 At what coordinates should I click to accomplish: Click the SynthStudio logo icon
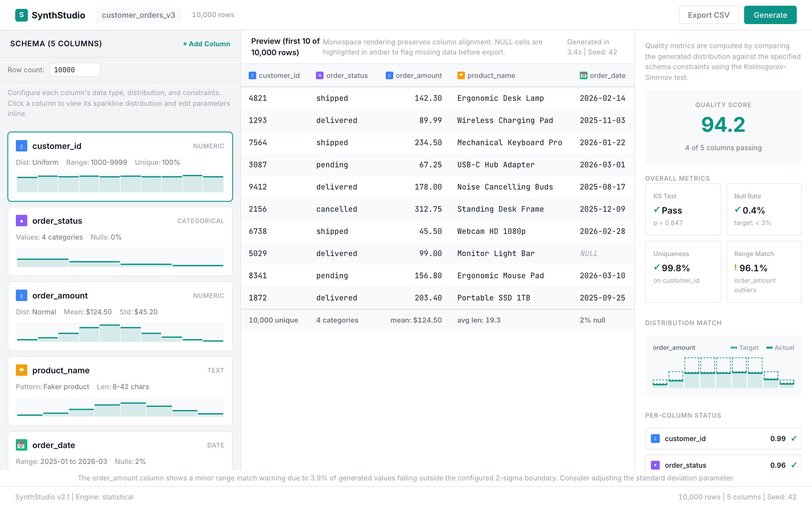pos(22,15)
